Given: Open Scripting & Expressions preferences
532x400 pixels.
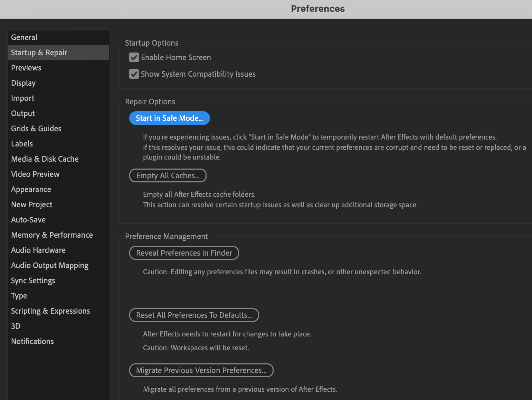Looking at the screenshot, I should 50,311.
